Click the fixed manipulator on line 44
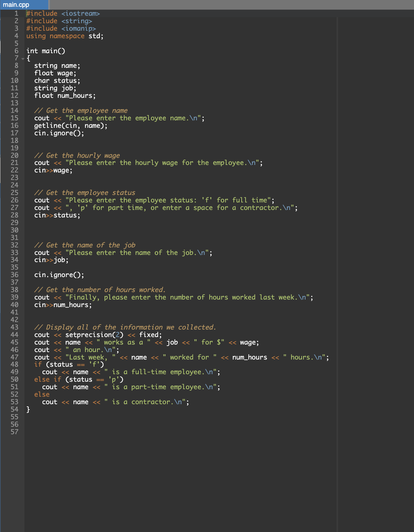Screen dimensions: 414x532 (x=150, y=335)
